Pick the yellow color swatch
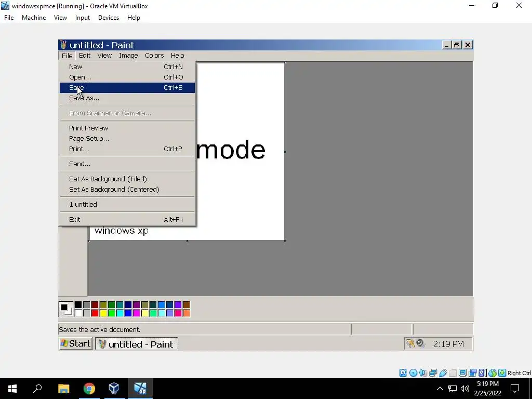This screenshot has width=532, height=399. point(103,313)
